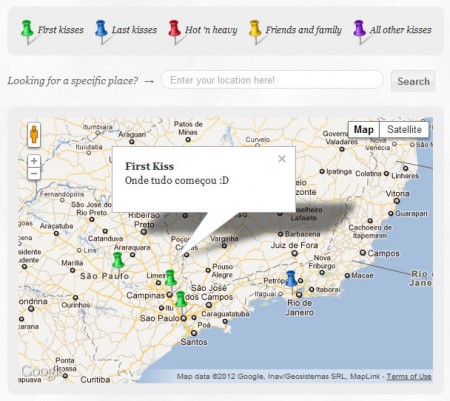The height and width of the screenshot is (401, 450).
Task: Click the Santos city label
Action: click(194, 342)
